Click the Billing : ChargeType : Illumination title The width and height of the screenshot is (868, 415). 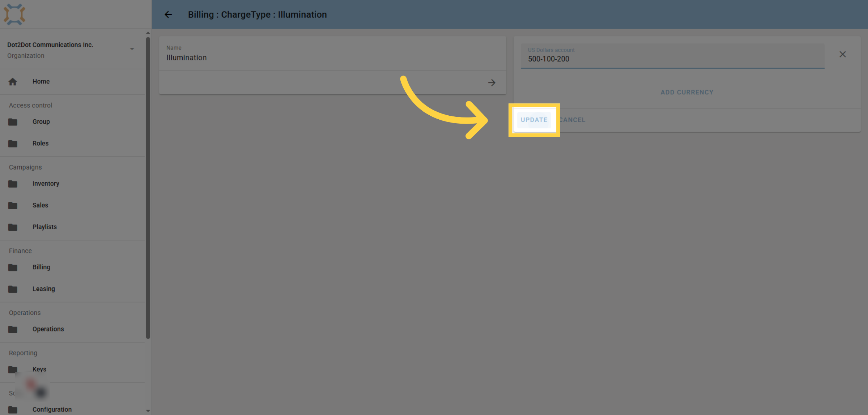coord(257,14)
